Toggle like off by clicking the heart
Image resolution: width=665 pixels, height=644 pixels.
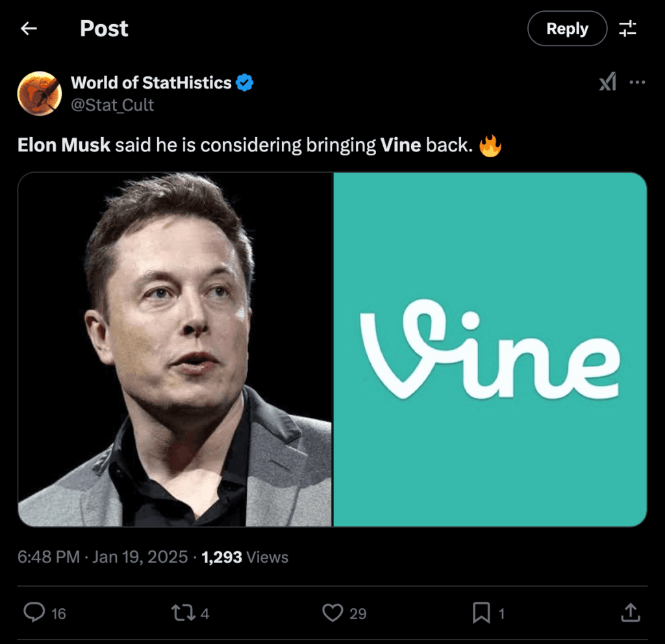pos(332,612)
